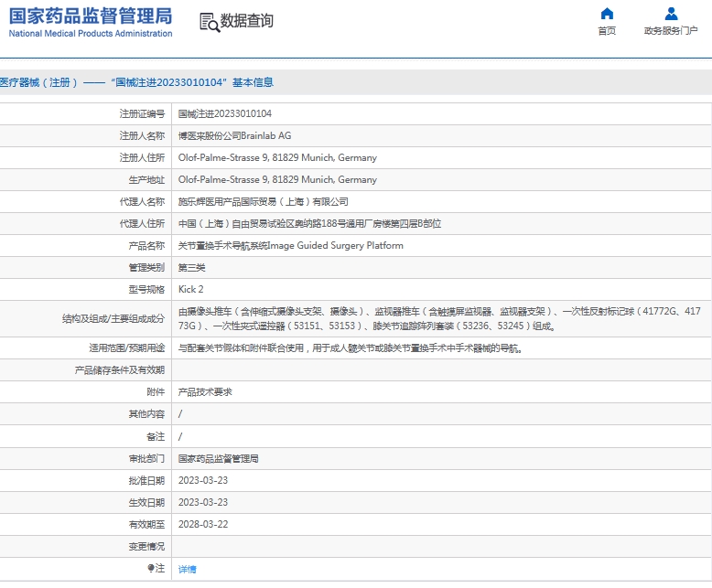This screenshot has width=712, height=588.
Task: Click the 医疗器械（注册）基本信息 section header
Action: [x=136, y=82]
